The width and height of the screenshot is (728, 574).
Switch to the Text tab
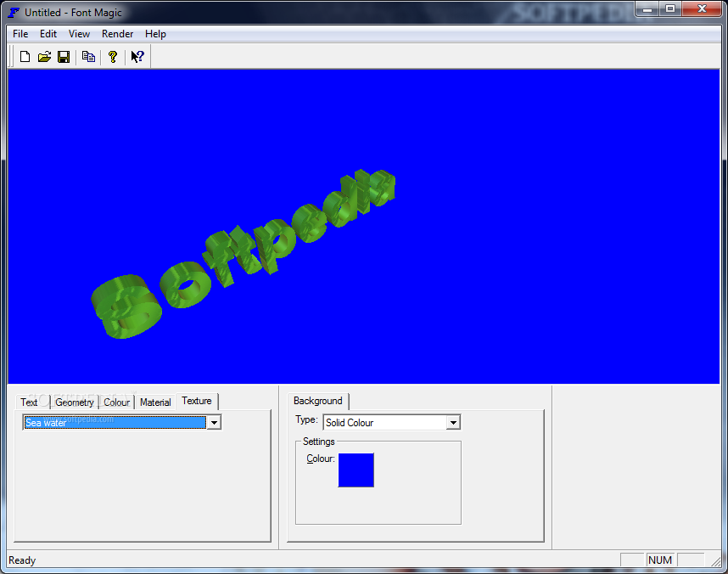29,402
